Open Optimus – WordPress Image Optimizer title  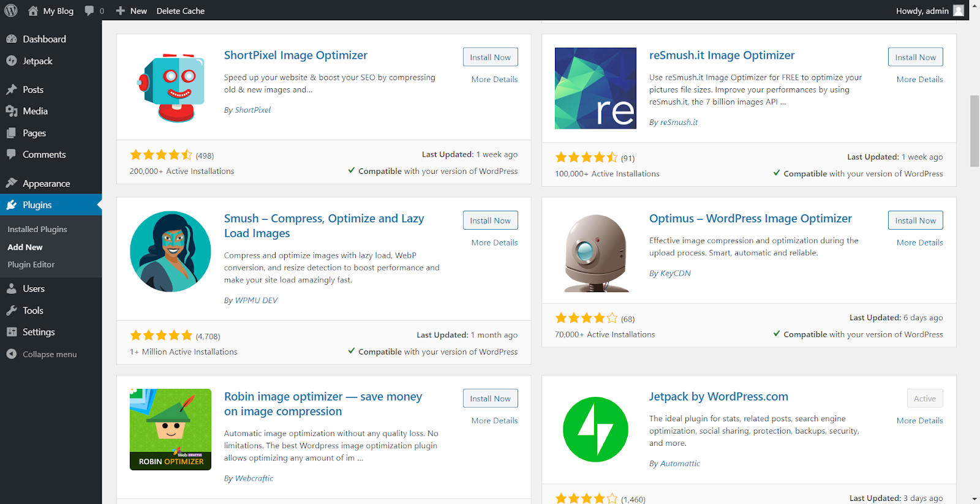click(750, 218)
